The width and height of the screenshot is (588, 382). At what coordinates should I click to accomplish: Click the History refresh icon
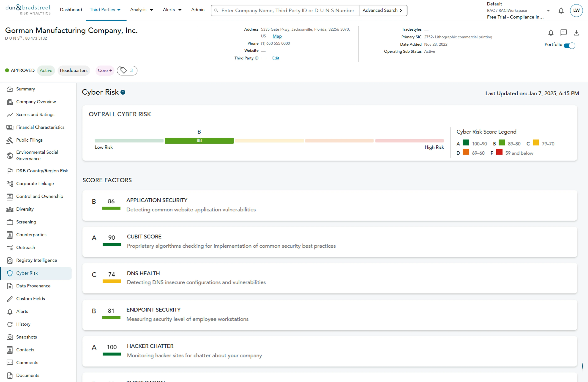click(10, 324)
